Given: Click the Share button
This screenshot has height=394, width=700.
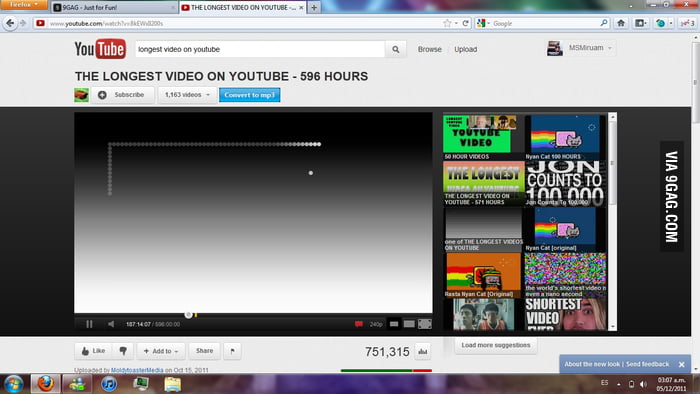Looking at the screenshot, I should click(x=204, y=351).
